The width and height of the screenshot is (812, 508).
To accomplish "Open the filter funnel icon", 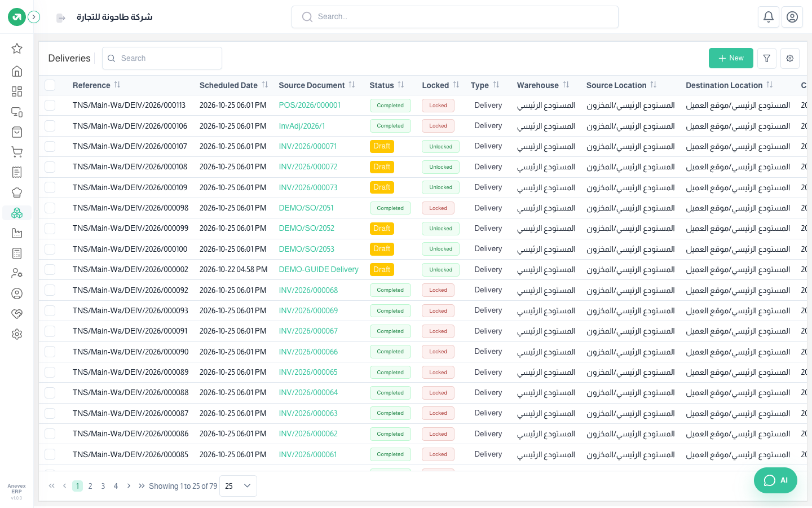I will click(766, 58).
